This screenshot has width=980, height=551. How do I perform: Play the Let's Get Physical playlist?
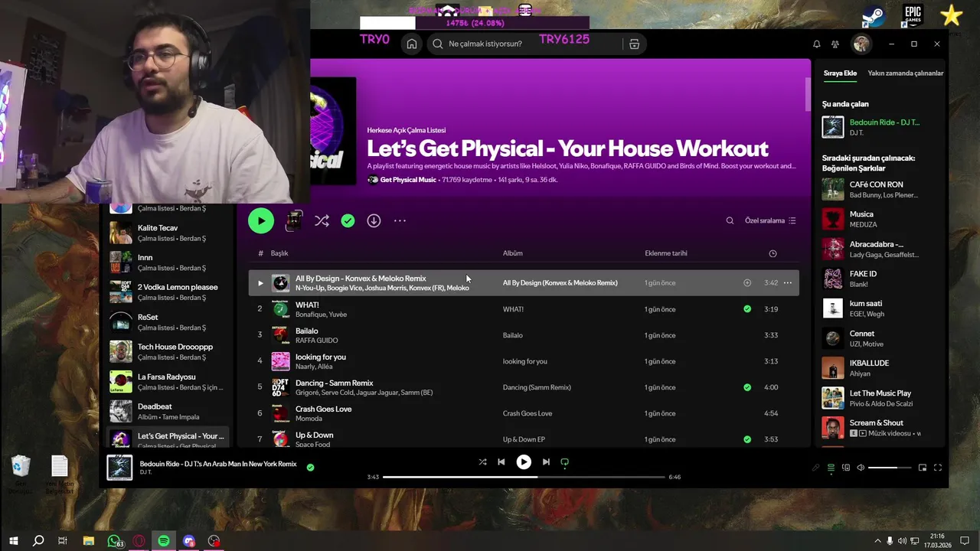pos(261,220)
